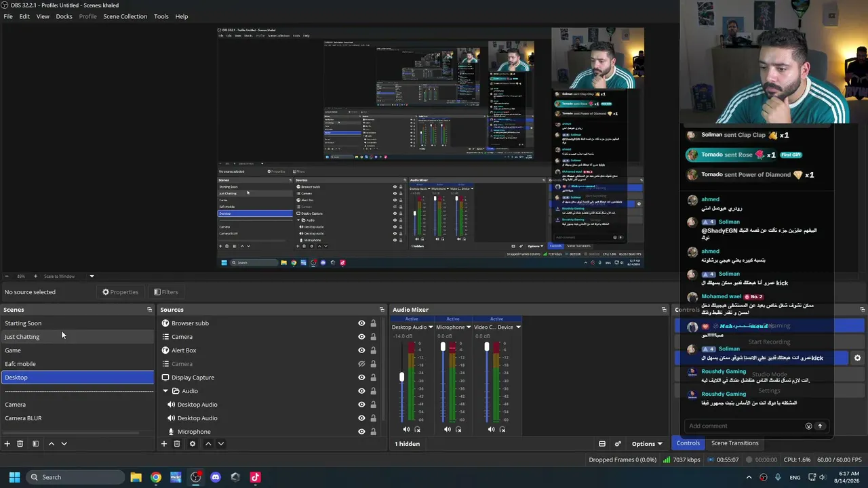Viewport: 868px width, 488px height.
Task: Zoom out preview with minus icon
Action: point(7,277)
